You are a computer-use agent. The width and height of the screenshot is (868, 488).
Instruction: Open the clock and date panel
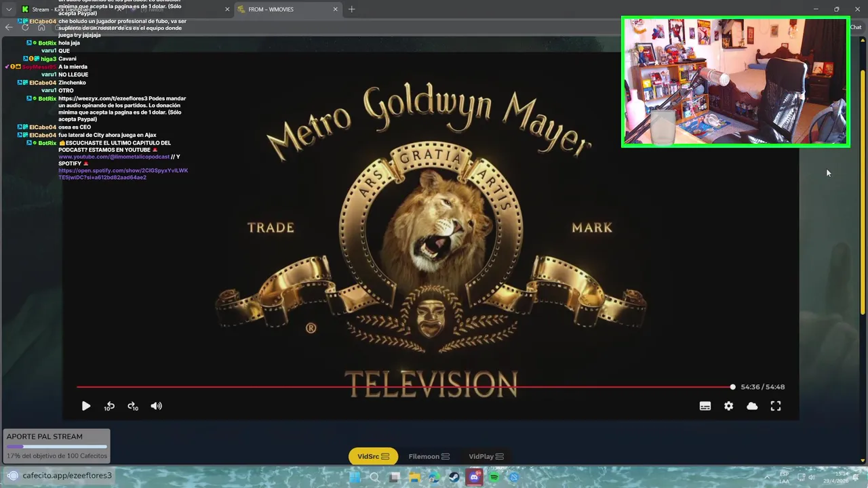click(x=836, y=477)
